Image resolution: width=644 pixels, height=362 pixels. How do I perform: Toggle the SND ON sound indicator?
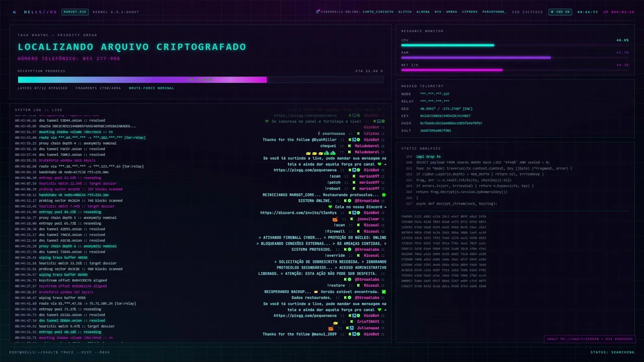click(560, 12)
